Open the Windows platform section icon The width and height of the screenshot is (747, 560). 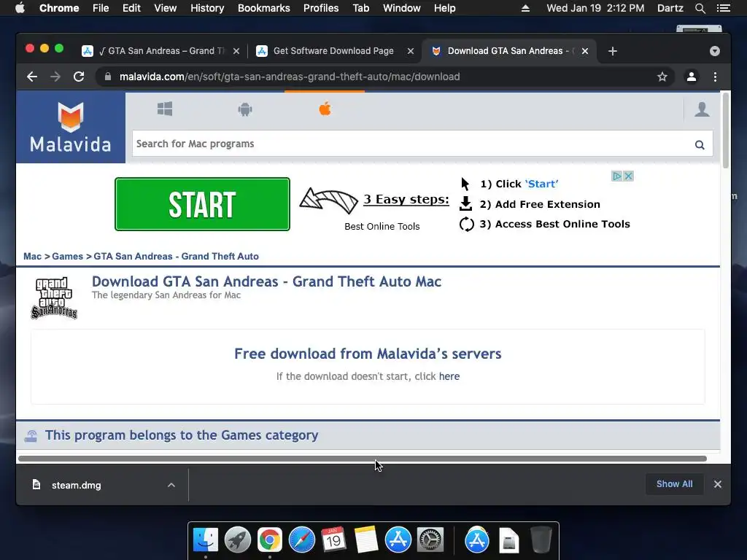pos(165,109)
